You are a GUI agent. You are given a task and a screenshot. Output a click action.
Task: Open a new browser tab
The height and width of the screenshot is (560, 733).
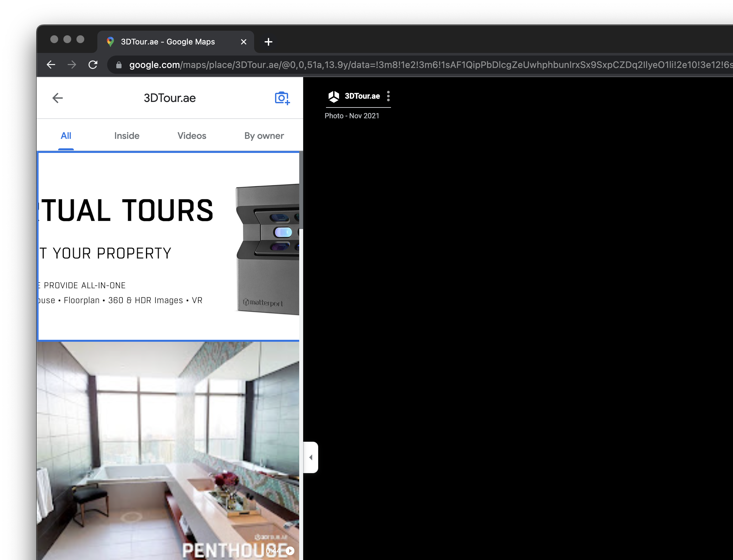coord(269,42)
